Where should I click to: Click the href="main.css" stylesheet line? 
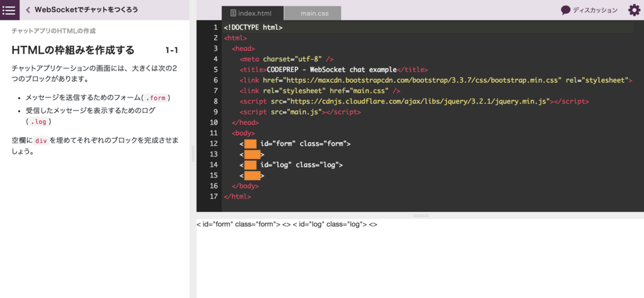[x=320, y=91]
